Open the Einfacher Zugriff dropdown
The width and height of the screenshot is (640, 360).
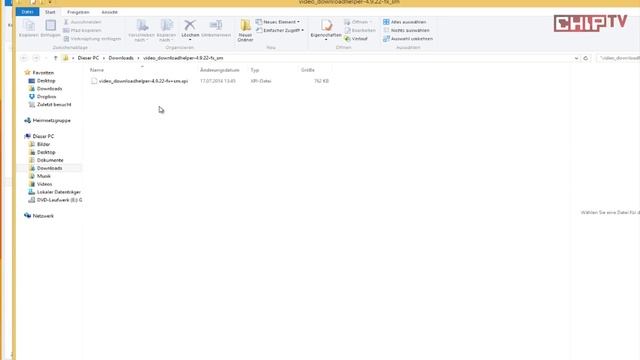(280, 30)
